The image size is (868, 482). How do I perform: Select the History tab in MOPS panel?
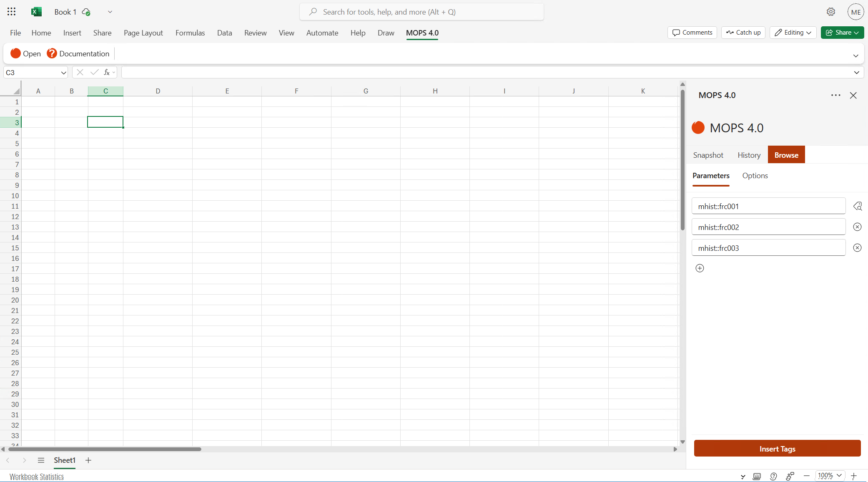click(748, 155)
